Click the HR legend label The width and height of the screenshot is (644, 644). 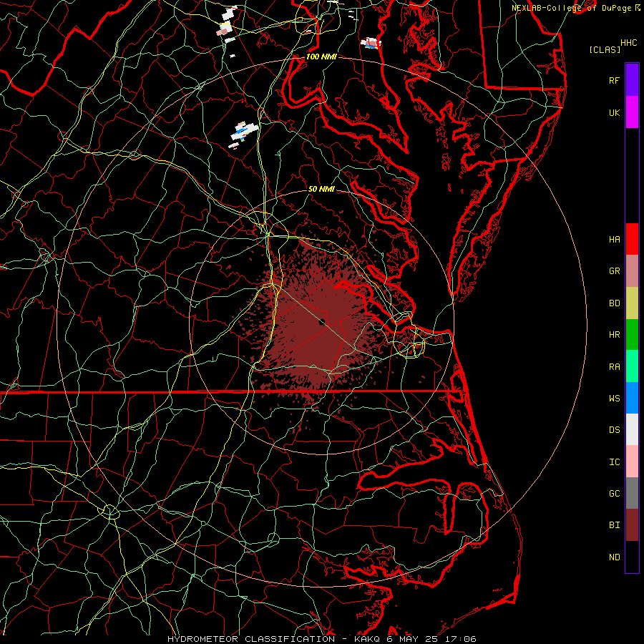tap(614, 335)
